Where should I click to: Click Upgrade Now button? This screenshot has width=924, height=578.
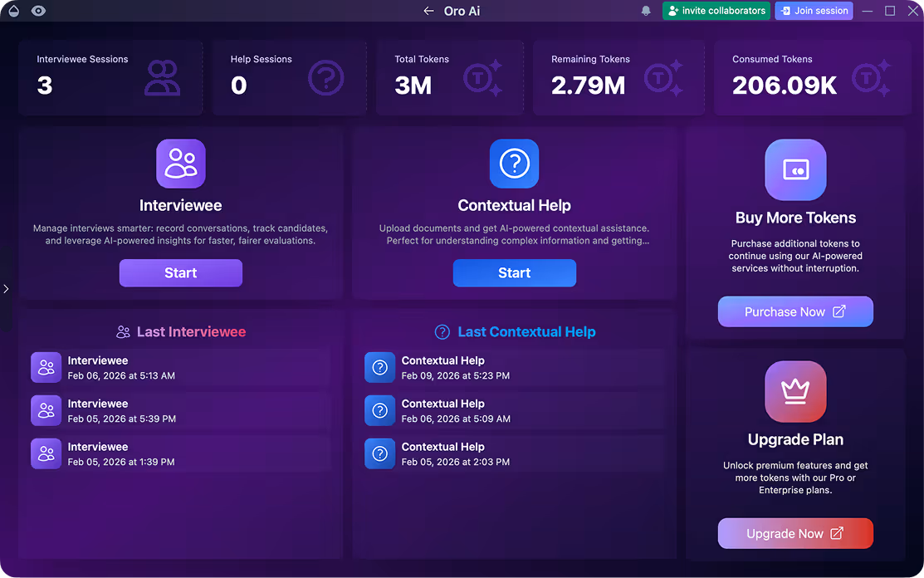pyautogui.click(x=795, y=533)
